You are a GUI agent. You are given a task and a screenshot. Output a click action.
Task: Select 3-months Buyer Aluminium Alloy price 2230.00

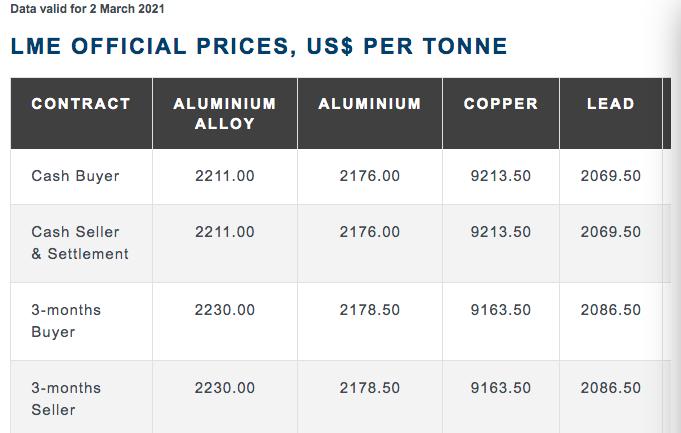click(225, 310)
